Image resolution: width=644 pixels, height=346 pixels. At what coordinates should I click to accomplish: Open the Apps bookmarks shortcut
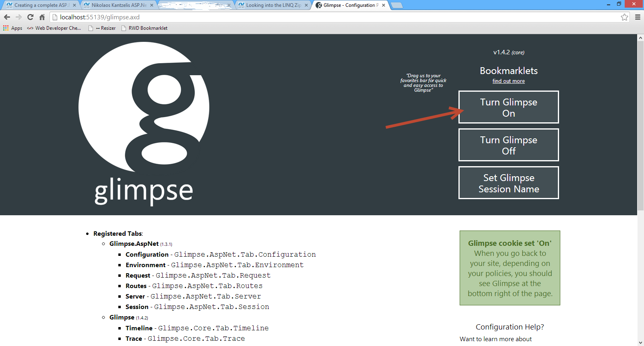(13, 28)
